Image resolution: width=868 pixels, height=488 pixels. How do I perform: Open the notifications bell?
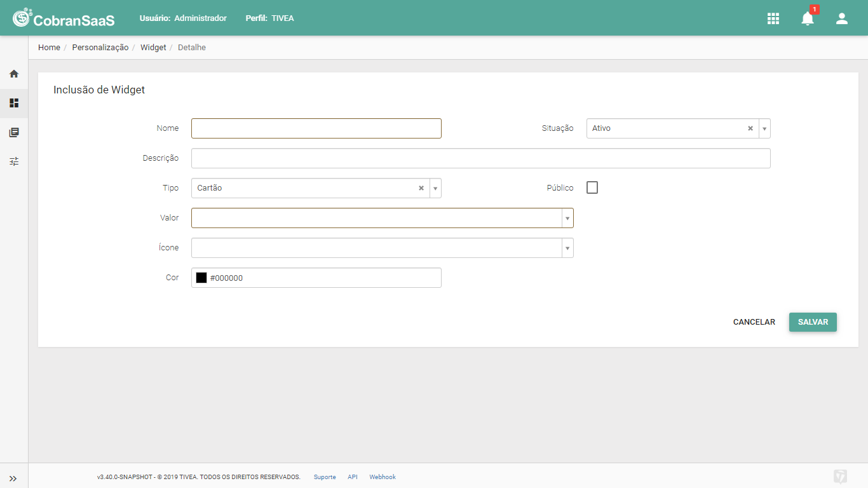808,18
